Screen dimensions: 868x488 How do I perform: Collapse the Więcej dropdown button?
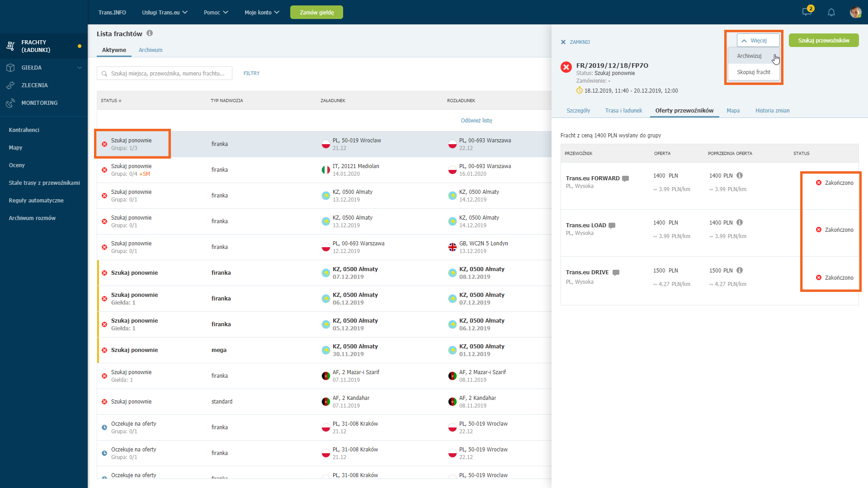[758, 40]
